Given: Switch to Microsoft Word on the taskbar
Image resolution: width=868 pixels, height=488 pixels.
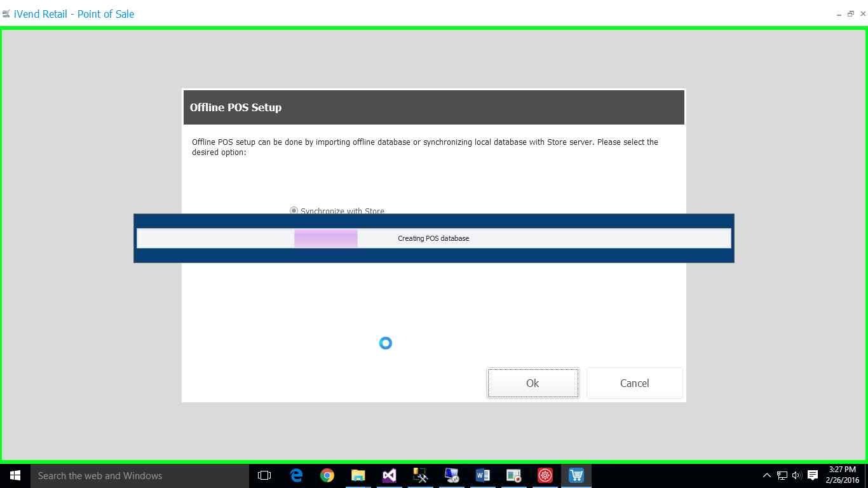Looking at the screenshot, I should (x=482, y=475).
